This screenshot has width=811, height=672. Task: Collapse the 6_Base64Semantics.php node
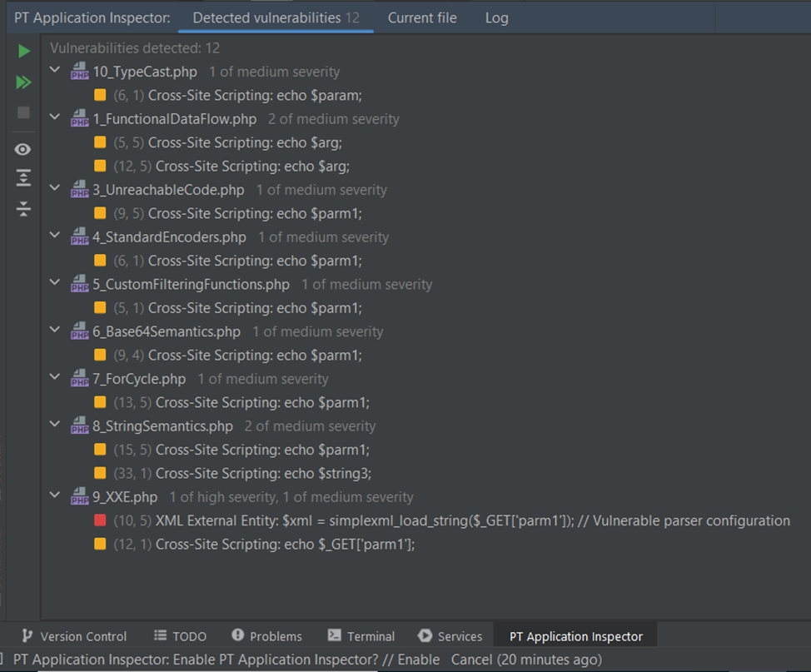click(55, 330)
